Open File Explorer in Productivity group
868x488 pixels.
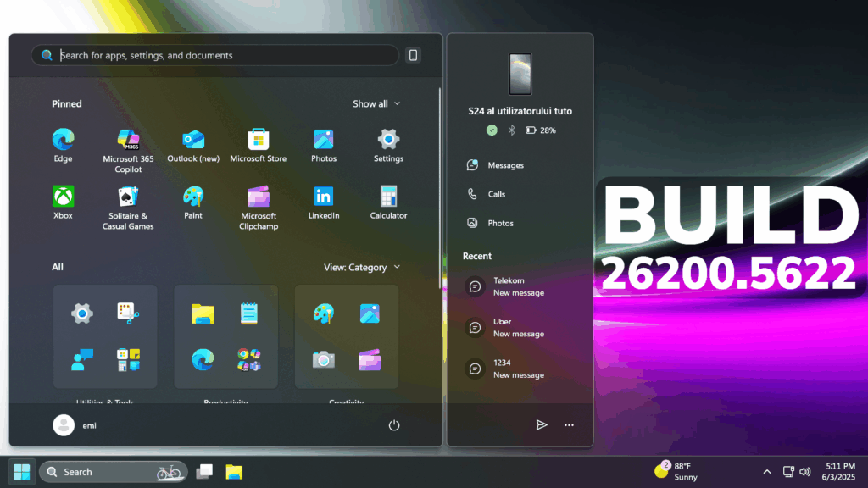[203, 313]
